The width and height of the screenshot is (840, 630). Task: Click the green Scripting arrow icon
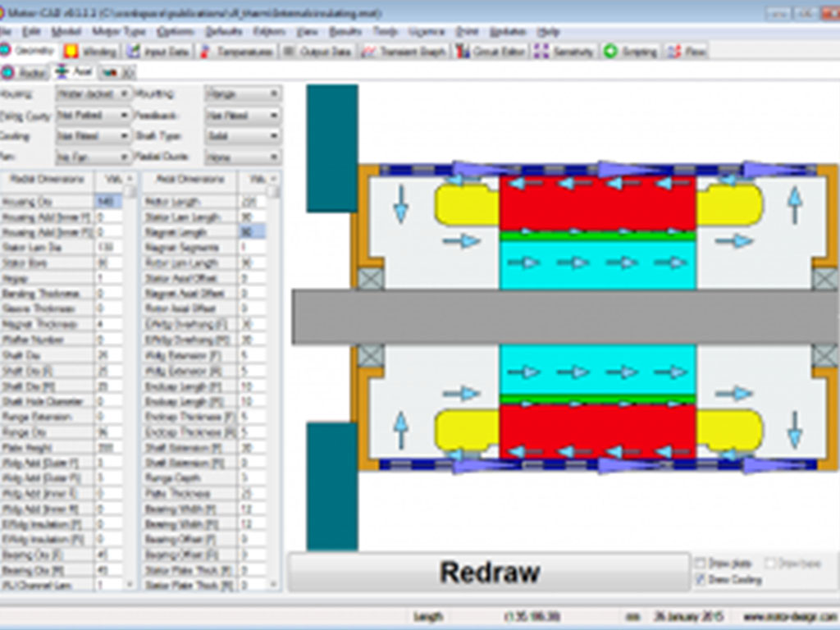click(610, 52)
